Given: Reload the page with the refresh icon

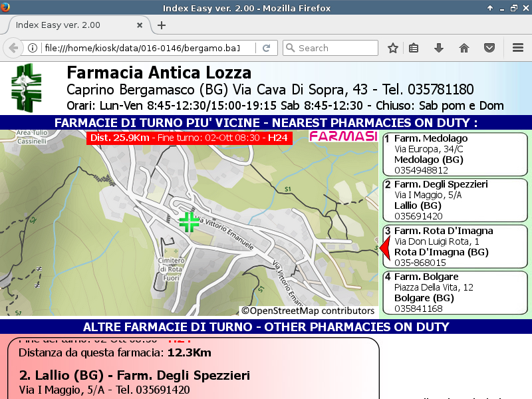Looking at the screenshot, I should 266,48.
